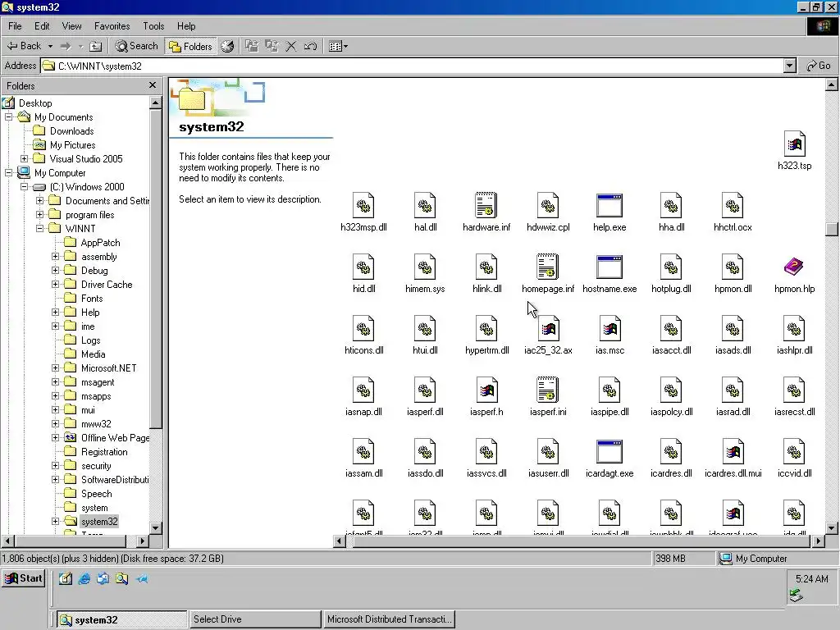Expand the Visual Studio 2005 folder node
Screen dimensions: 840x630
(24, 158)
